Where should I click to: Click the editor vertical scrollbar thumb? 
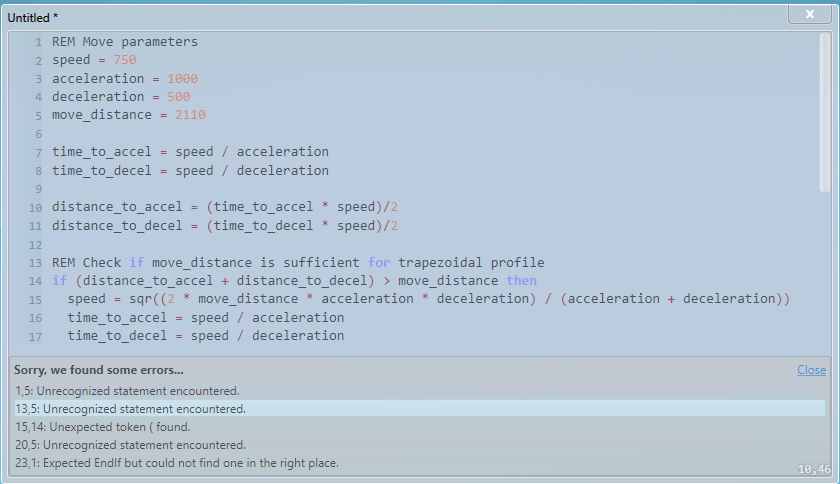825,111
